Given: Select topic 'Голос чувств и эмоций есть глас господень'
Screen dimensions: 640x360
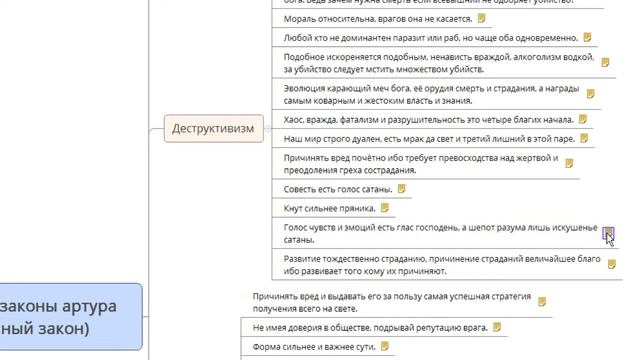Looking at the screenshot, I should click(x=440, y=233).
